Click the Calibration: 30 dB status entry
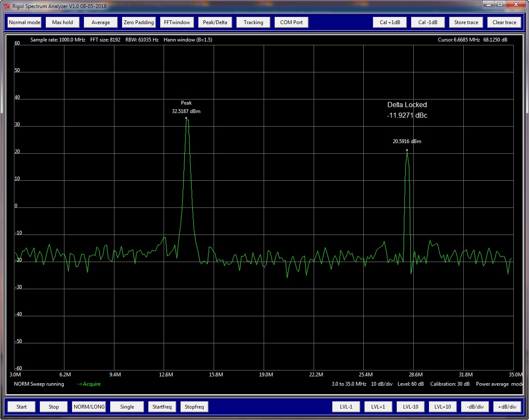 [450, 384]
